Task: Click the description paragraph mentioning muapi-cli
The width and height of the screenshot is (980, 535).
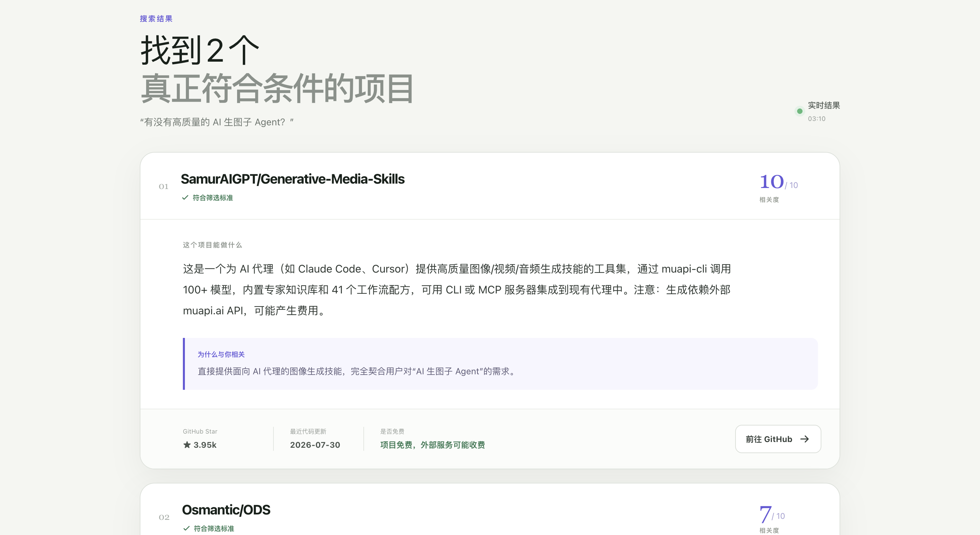Action: coord(457,290)
